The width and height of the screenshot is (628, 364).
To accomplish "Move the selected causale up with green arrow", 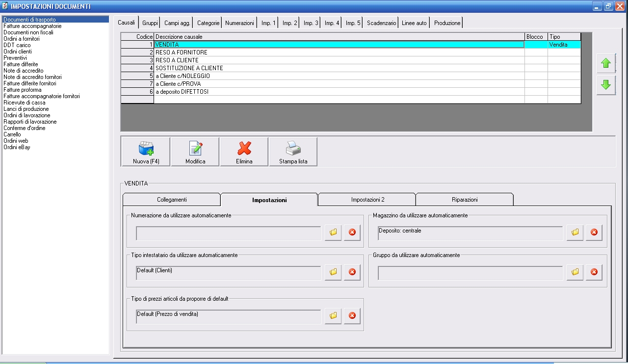I will (606, 63).
